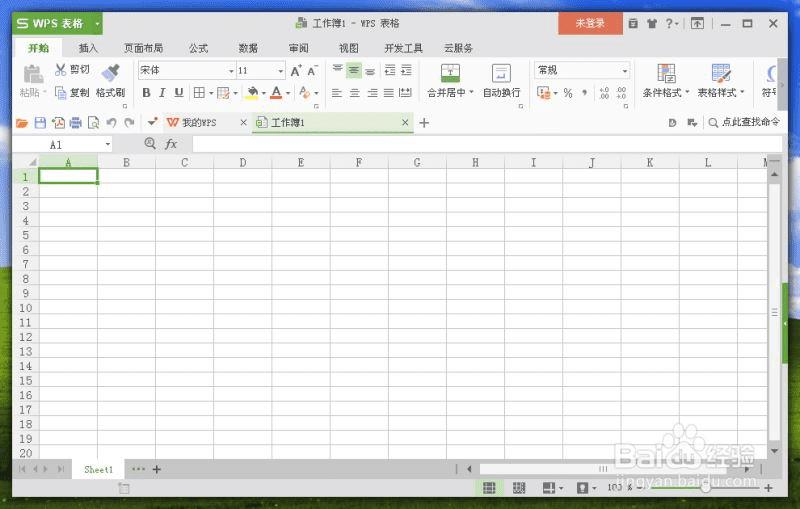This screenshot has width=800, height=509.
Task: Switch to the Page Layout tab
Action: [x=143, y=48]
